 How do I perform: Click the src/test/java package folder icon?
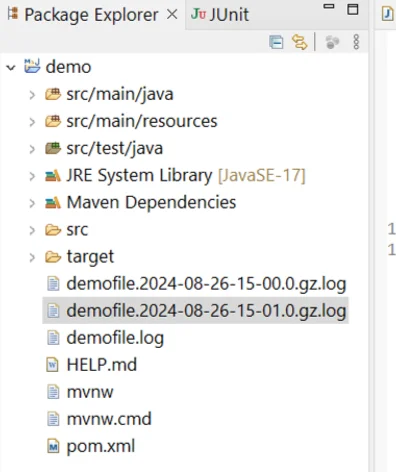pos(53,148)
